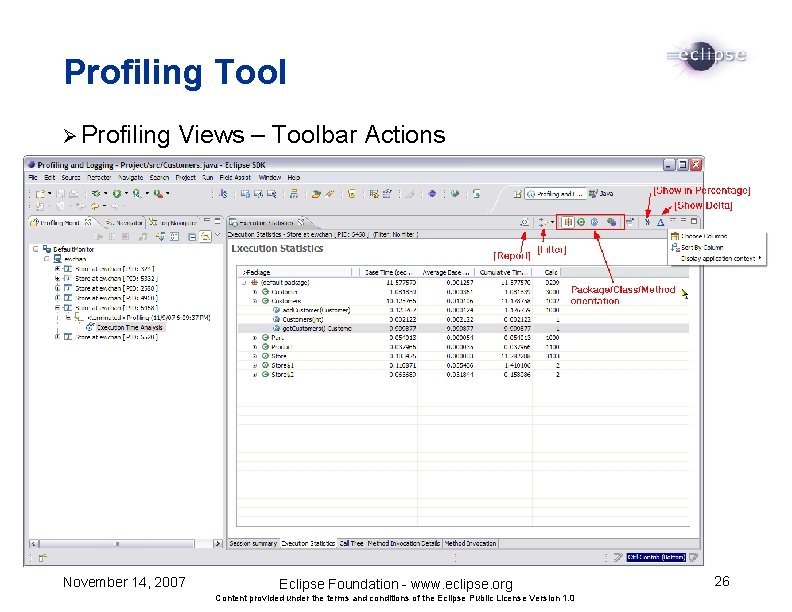The width and height of the screenshot is (792, 612).
Task: Collapse the (default package) row
Action: click(x=244, y=283)
